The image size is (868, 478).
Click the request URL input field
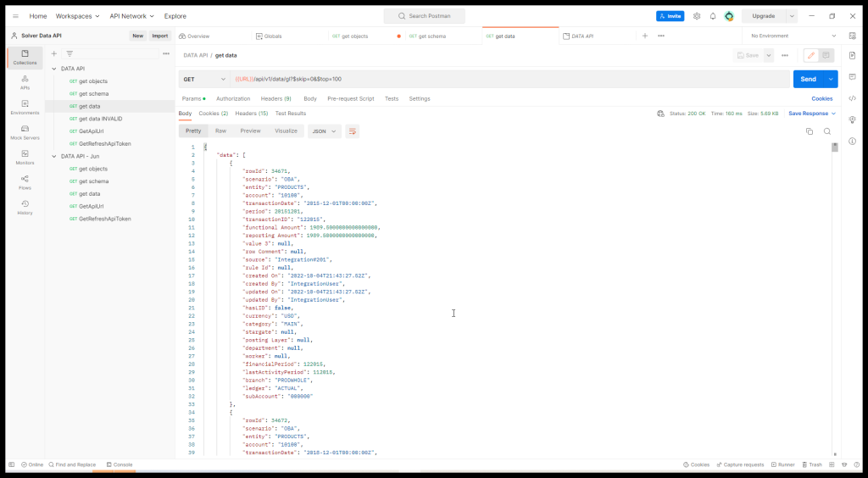click(x=509, y=79)
